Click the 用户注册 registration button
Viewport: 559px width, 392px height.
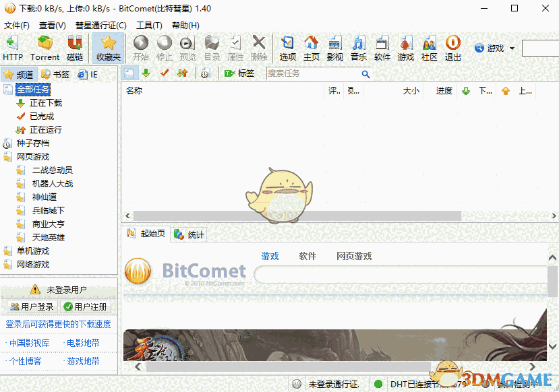click(85, 306)
